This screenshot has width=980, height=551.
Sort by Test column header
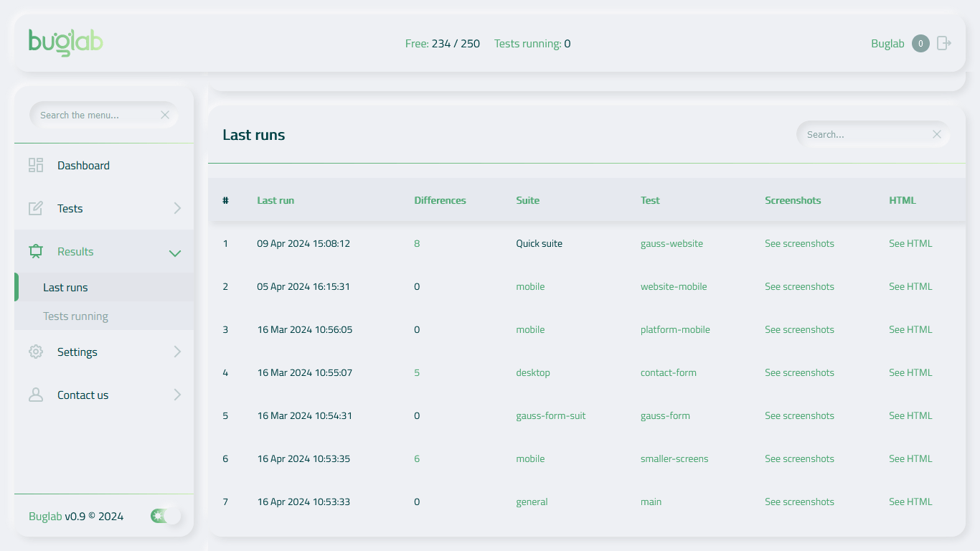coord(650,200)
